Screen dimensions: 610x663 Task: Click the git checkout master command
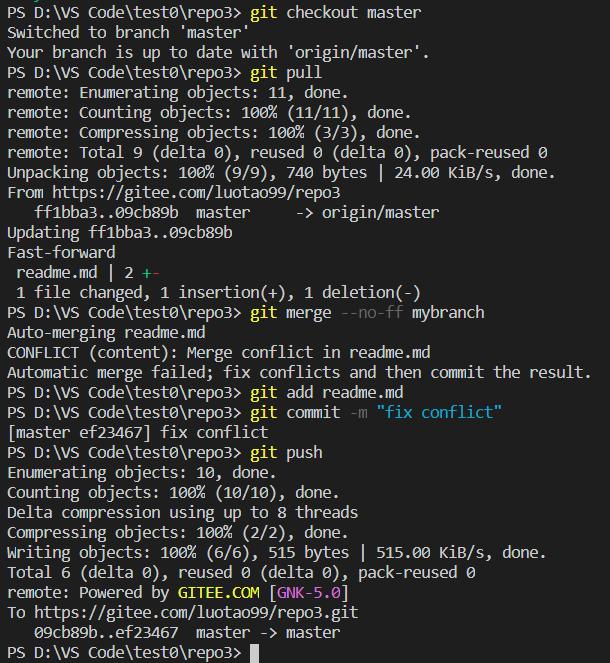(336, 12)
